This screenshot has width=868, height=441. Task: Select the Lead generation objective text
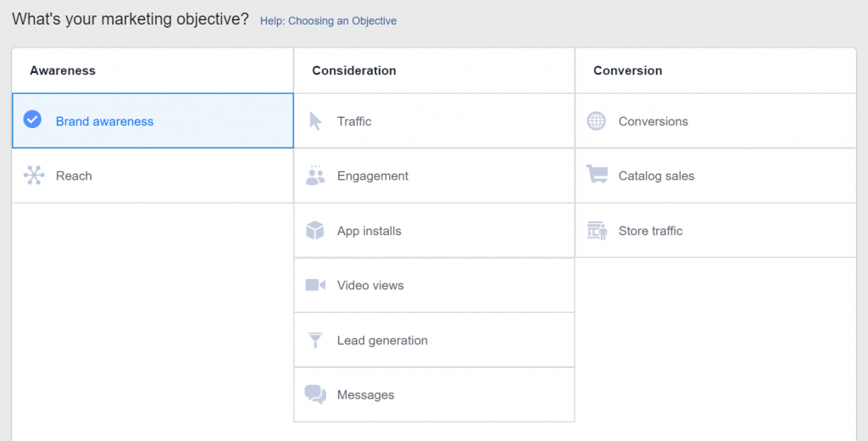382,340
